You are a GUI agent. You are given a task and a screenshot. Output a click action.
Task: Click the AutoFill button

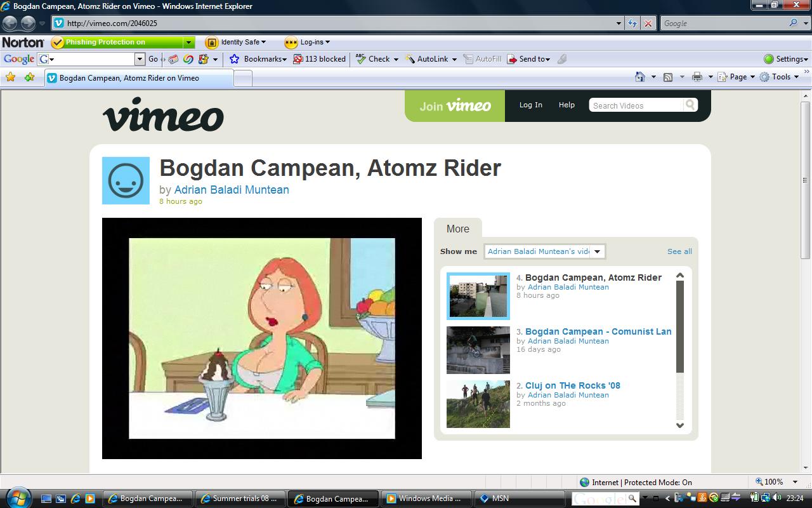click(483, 59)
